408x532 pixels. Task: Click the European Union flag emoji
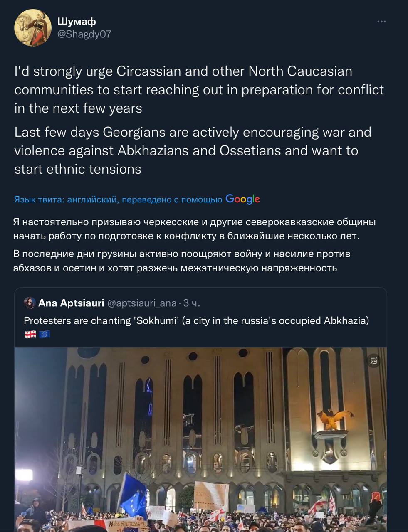click(x=45, y=334)
